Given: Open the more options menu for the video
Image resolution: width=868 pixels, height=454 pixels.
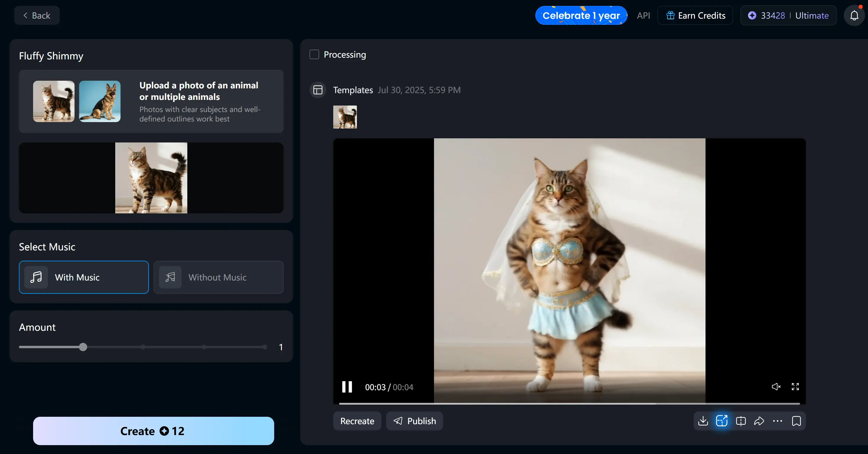Looking at the screenshot, I should point(778,421).
